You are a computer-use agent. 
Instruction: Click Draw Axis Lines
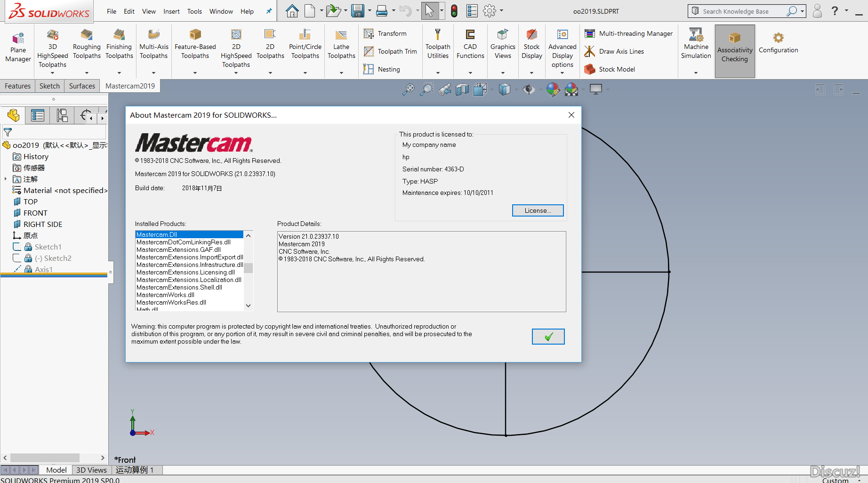tap(614, 51)
